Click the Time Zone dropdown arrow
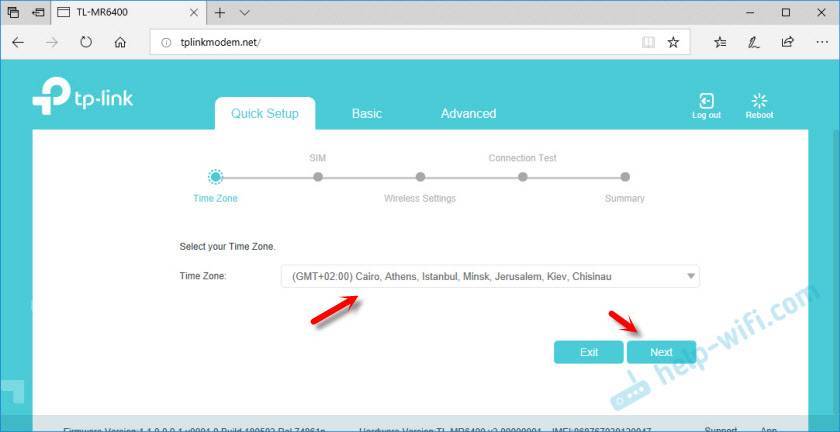 click(x=691, y=277)
